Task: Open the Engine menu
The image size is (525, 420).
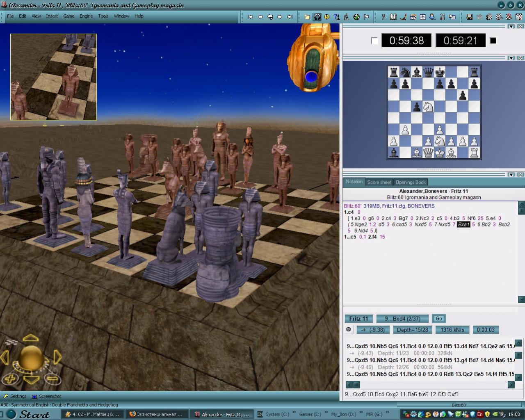Action: click(x=86, y=16)
